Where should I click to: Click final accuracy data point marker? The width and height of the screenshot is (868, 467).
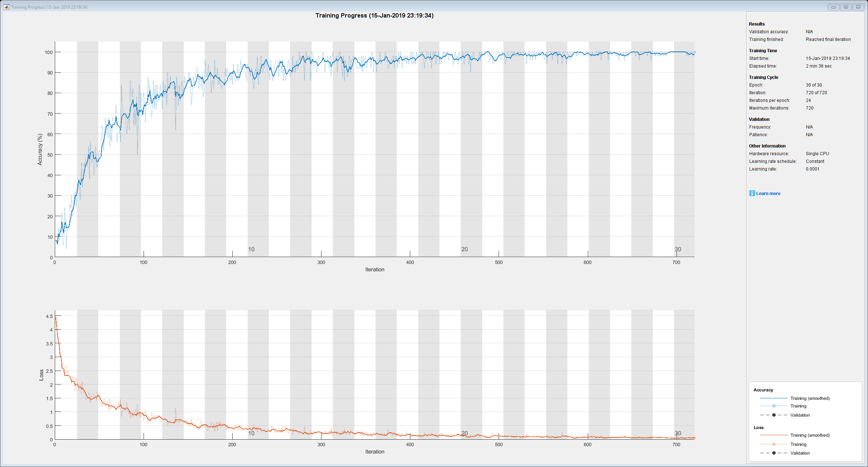[694, 52]
